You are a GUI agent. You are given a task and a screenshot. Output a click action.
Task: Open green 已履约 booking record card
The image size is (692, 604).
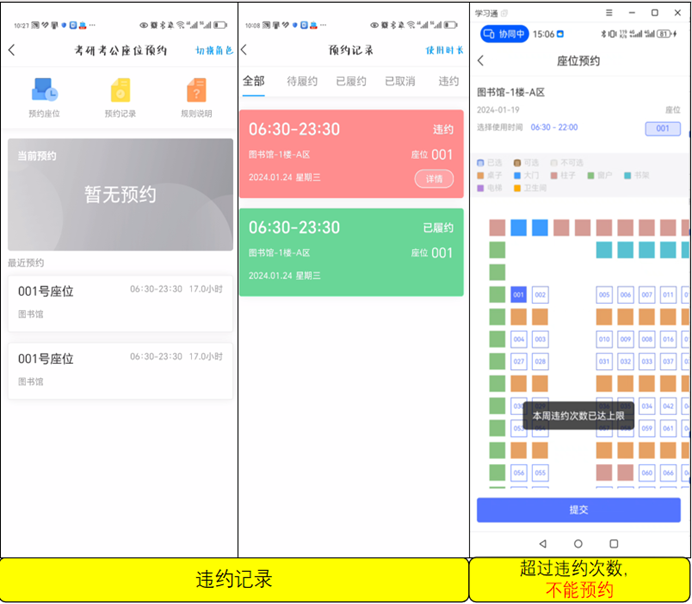click(x=351, y=252)
